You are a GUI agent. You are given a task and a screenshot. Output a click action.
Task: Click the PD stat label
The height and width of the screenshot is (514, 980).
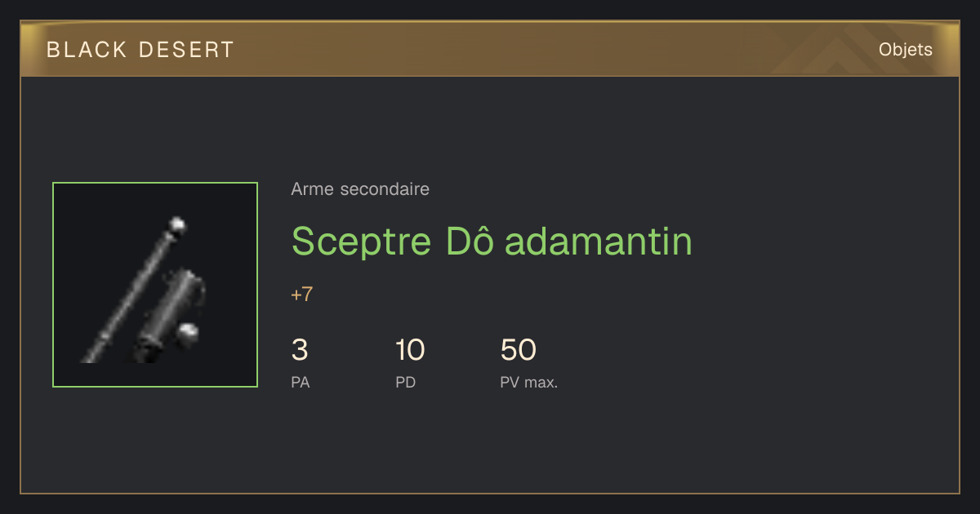405,382
